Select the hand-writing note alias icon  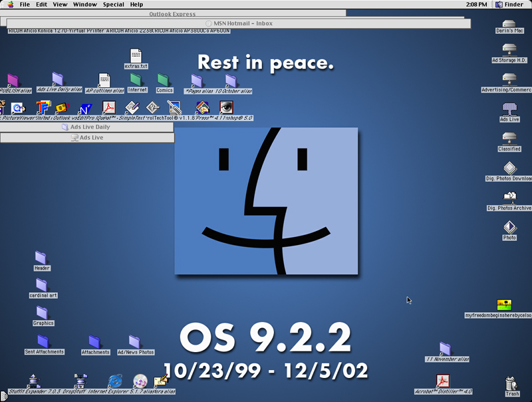pos(161,381)
